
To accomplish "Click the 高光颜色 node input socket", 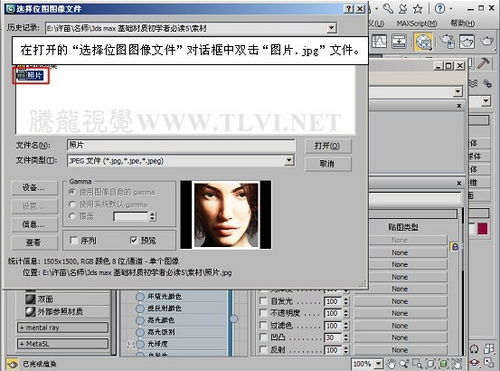I will pyautogui.click(x=140, y=320).
